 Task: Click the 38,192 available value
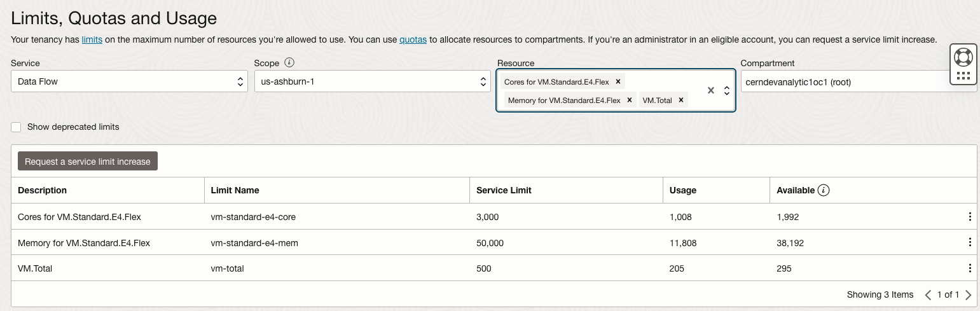pyautogui.click(x=790, y=242)
